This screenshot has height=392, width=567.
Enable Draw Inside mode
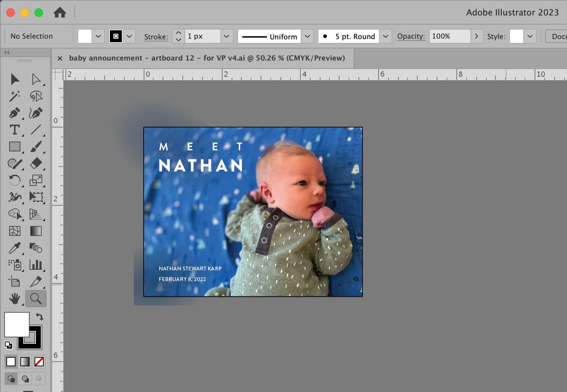(39, 379)
